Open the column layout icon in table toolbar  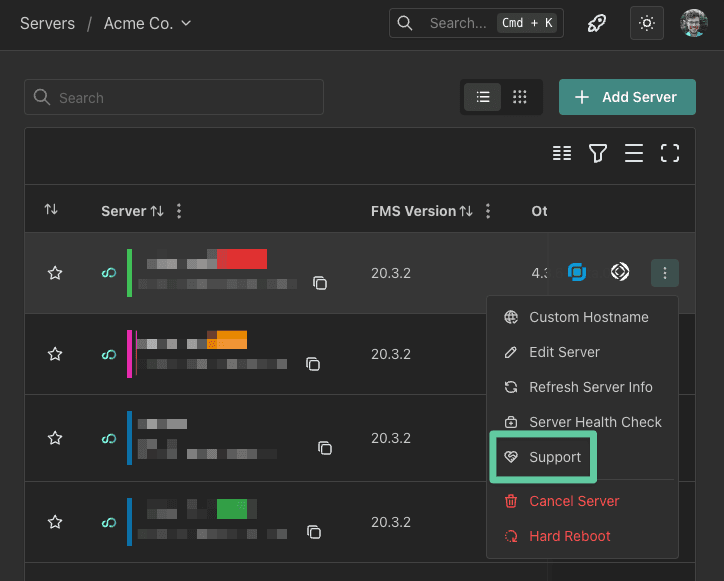pyautogui.click(x=562, y=153)
